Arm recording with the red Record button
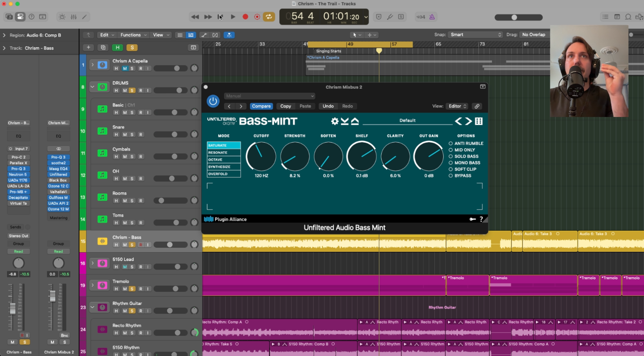The height and width of the screenshot is (356, 644). pyautogui.click(x=245, y=17)
